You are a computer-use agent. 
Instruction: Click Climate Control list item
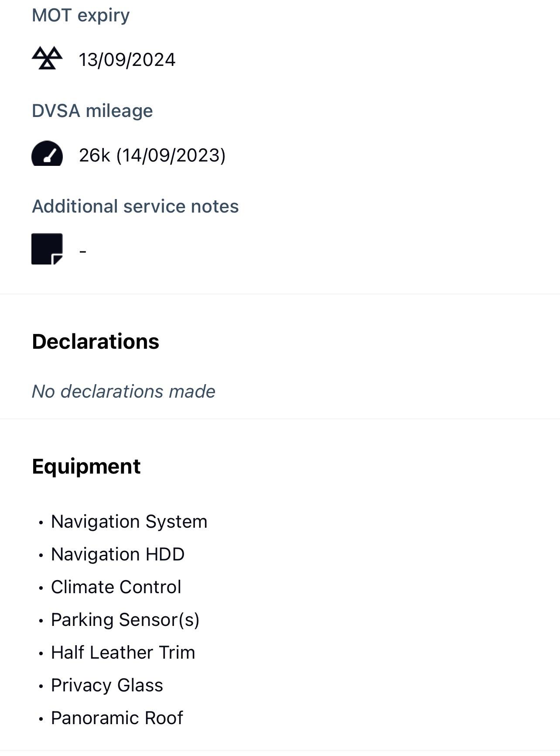click(x=116, y=587)
